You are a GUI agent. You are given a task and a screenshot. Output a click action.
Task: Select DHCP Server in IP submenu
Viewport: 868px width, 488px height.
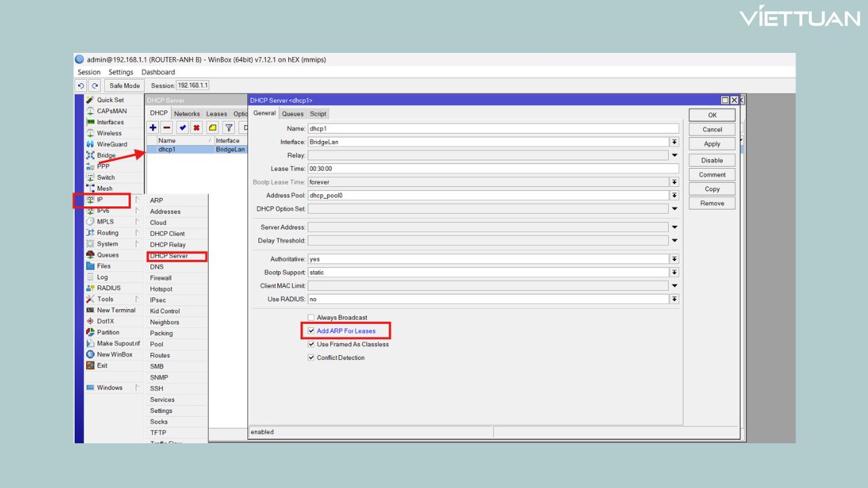pyautogui.click(x=176, y=256)
